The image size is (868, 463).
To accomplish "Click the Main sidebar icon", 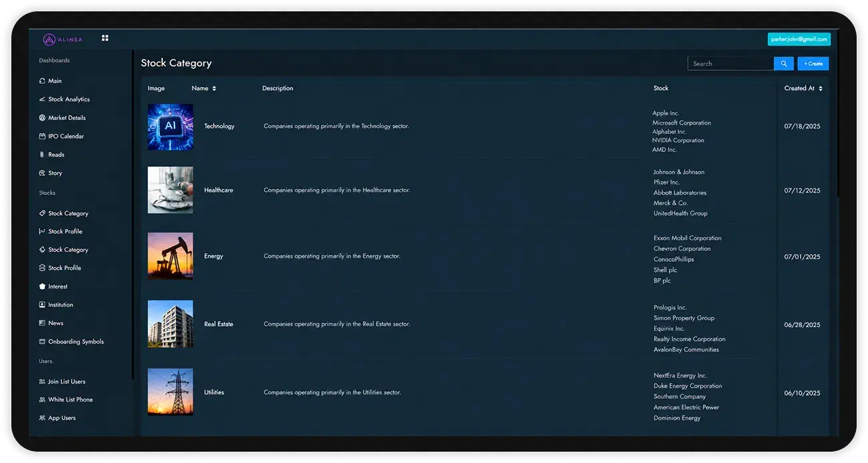I will point(43,81).
